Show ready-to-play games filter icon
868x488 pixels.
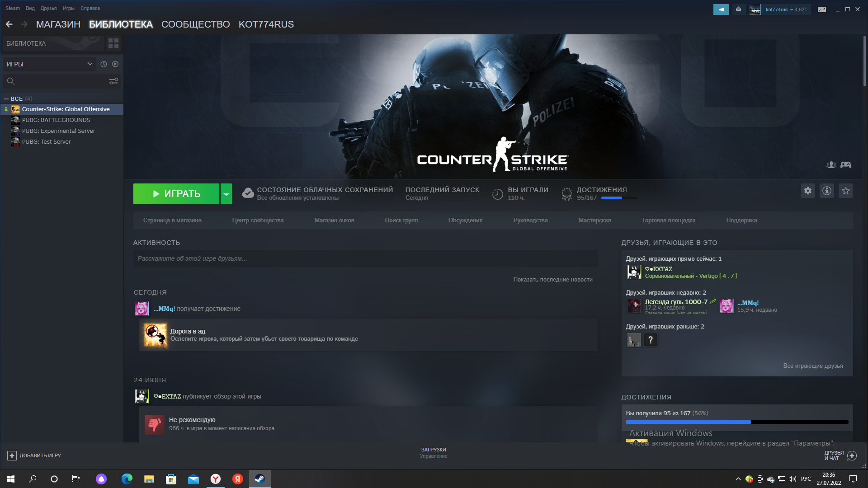(x=115, y=64)
